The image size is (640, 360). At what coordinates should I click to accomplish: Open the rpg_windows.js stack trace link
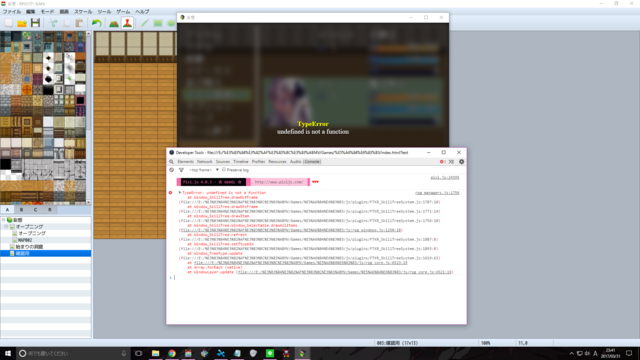[x=291, y=230]
